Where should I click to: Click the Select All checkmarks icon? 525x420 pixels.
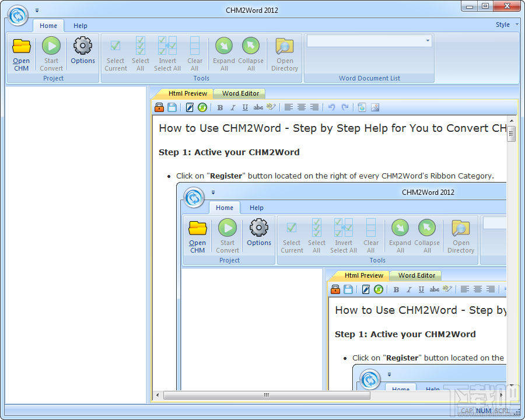tap(140, 45)
